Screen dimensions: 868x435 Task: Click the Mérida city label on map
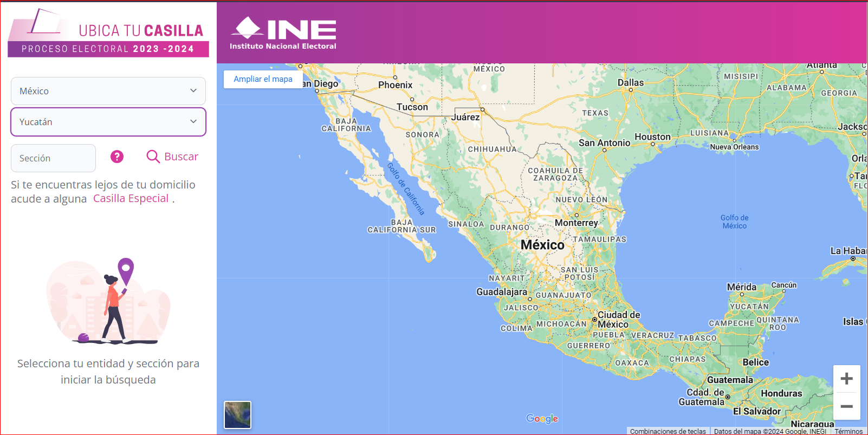[x=741, y=287]
